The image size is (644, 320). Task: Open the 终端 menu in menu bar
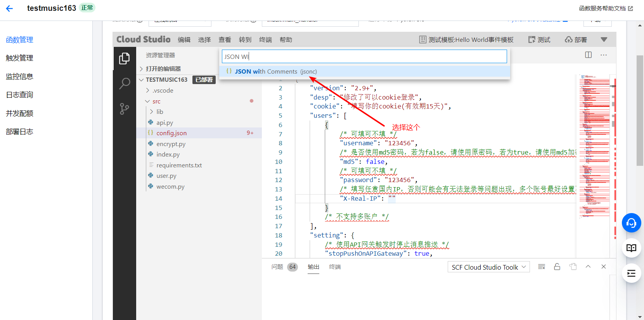pyautogui.click(x=266, y=40)
